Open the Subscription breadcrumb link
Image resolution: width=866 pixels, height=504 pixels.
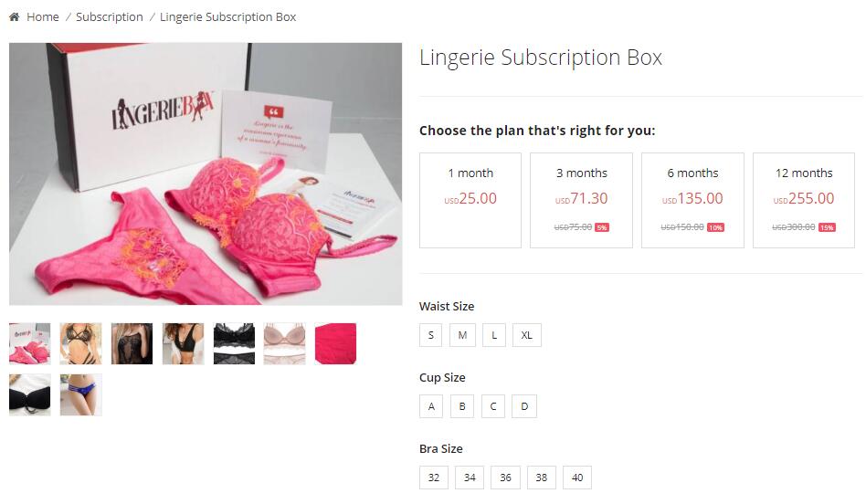(x=110, y=17)
